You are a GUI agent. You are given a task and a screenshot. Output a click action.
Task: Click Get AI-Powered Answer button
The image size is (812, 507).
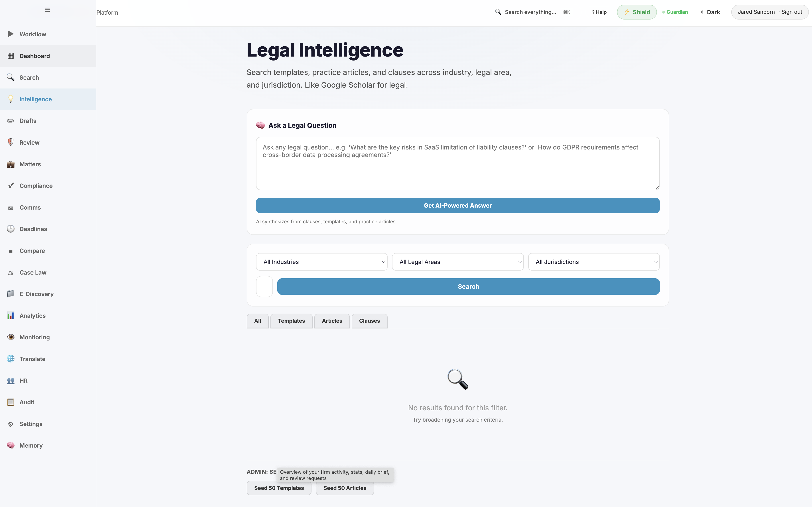457,206
